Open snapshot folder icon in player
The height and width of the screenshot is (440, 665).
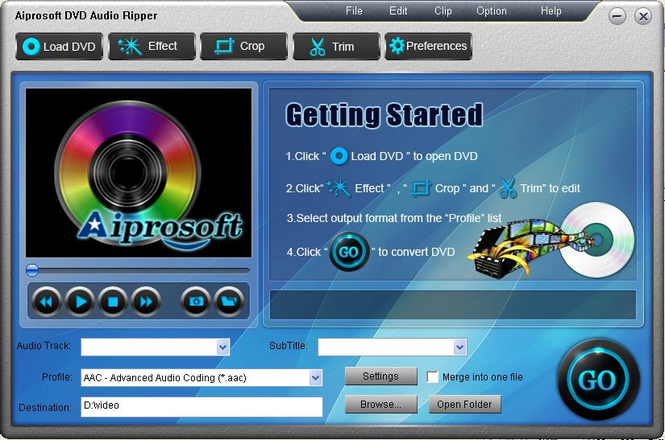point(229,302)
